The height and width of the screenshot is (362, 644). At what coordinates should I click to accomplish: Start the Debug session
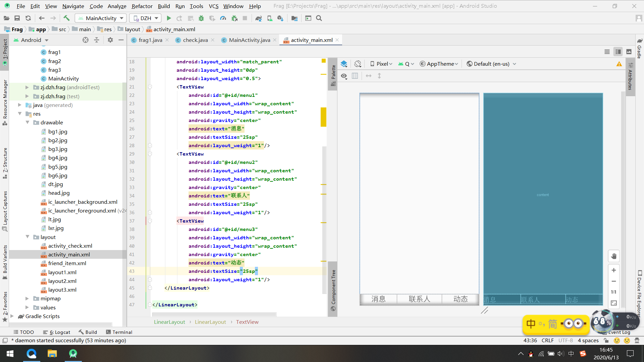click(201, 18)
